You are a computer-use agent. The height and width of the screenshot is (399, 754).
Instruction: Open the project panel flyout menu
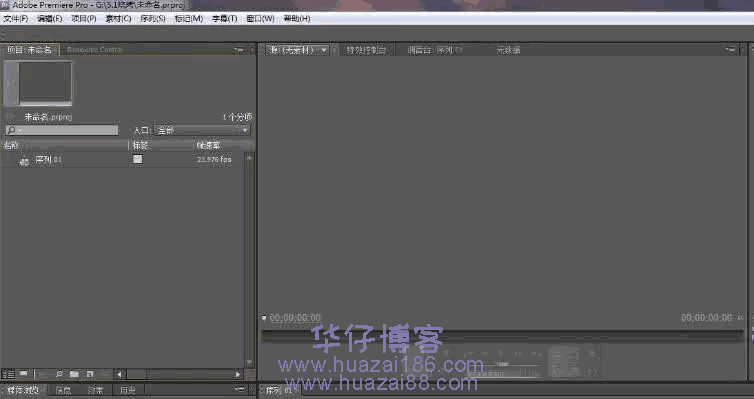tap(239, 50)
